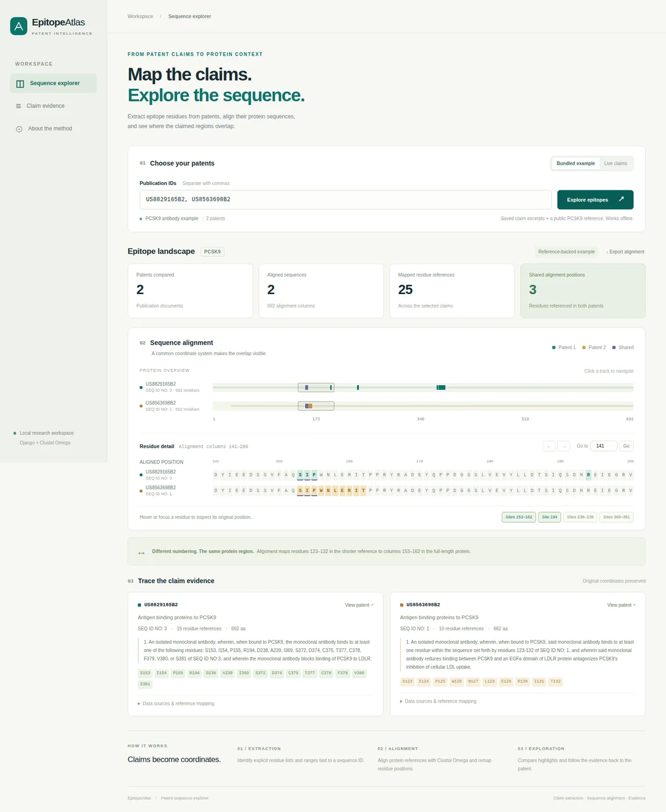Click the S381 residue chip
Screen dimensions: 666x812
tap(145, 684)
